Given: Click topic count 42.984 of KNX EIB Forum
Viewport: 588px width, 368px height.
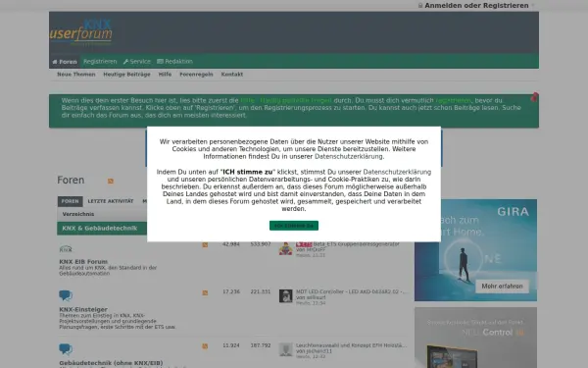Looking at the screenshot, I should (x=231, y=244).
